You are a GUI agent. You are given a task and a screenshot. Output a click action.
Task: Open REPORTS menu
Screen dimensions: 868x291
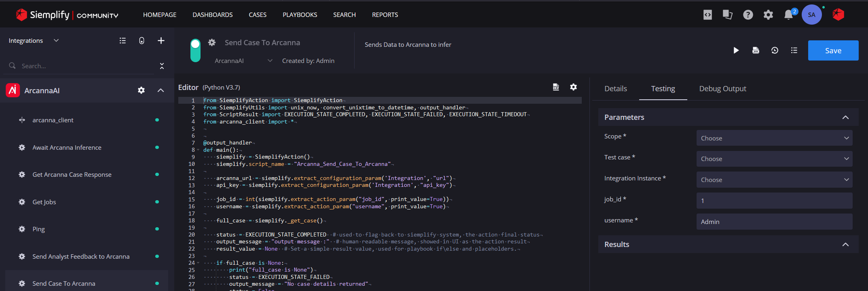pos(385,15)
